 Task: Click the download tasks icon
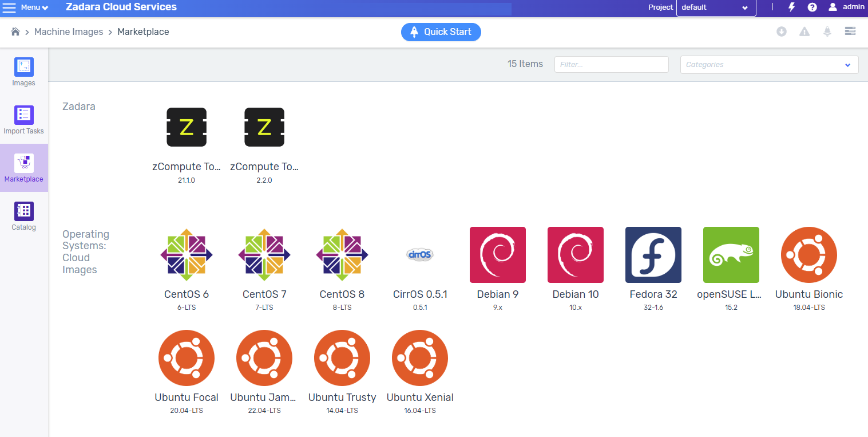tap(782, 32)
